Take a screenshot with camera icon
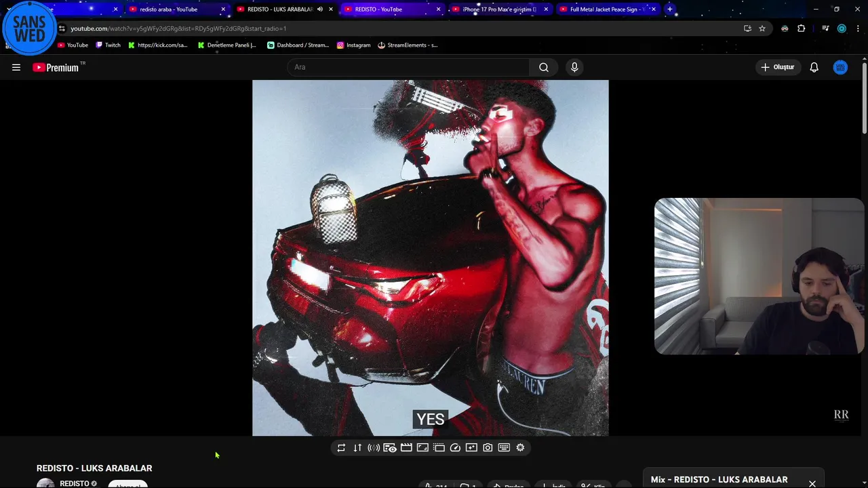This screenshot has width=868, height=488. pyautogui.click(x=488, y=448)
